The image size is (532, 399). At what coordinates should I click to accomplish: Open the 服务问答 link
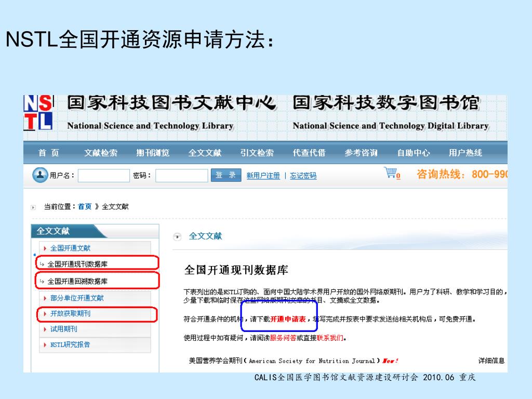[x=283, y=338]
